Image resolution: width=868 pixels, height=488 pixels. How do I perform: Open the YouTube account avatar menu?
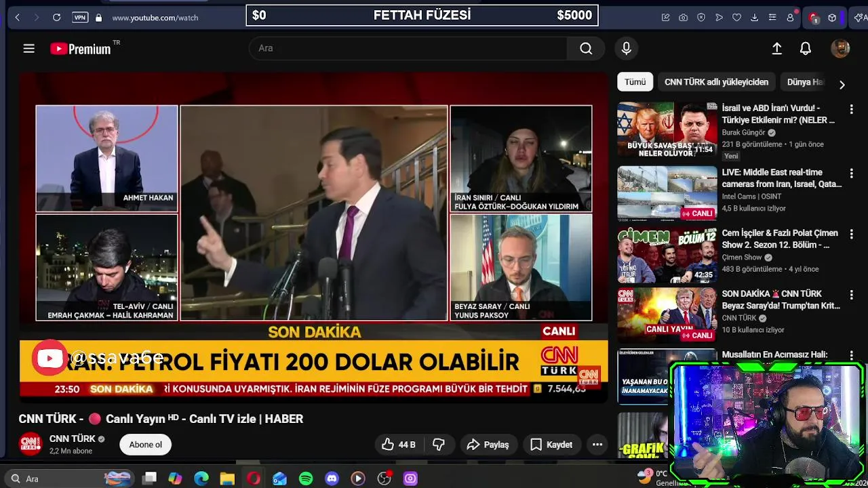tap(840, 48)
